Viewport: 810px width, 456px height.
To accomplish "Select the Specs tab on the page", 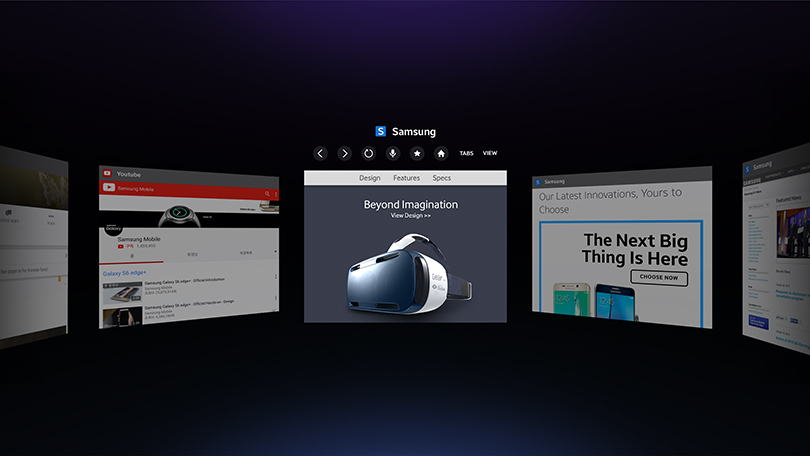I will pyautogui.click(x=441, y=178).
